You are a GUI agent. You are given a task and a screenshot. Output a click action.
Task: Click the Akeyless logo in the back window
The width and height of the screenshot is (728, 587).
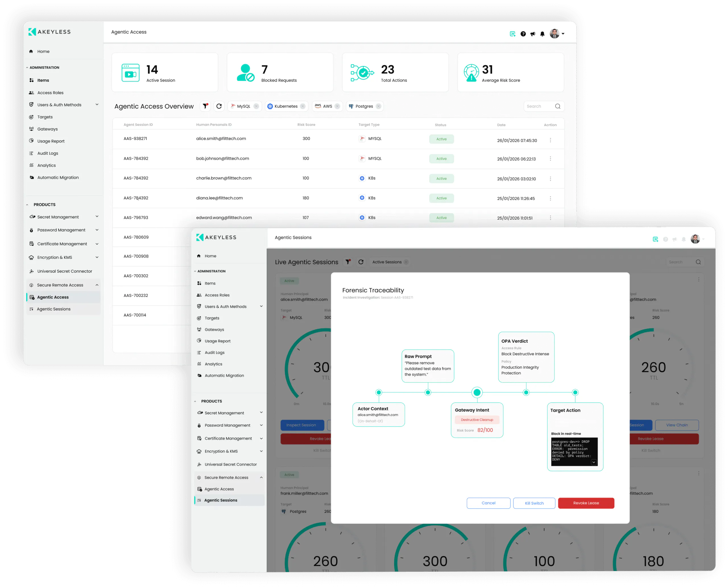(x=50, y=32)
